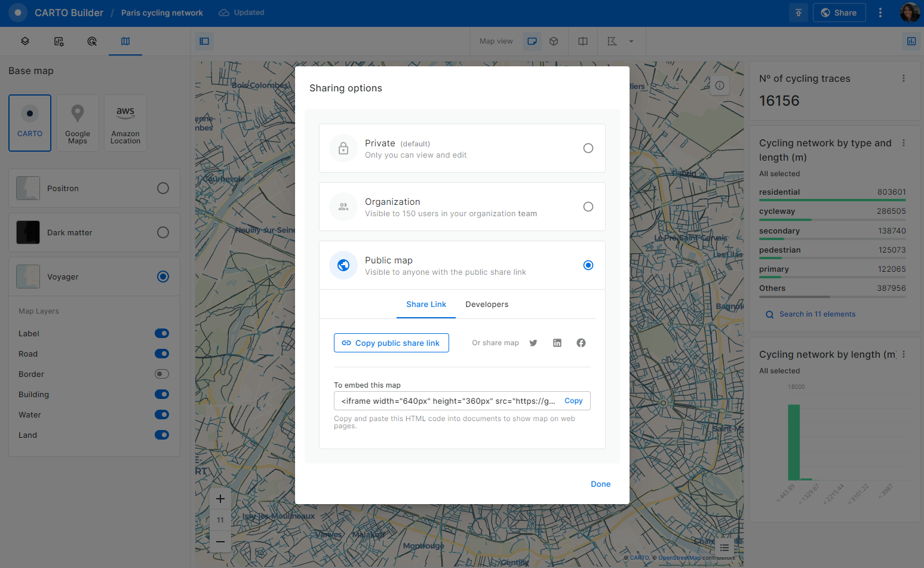
Task: Enable split screen map view
Action: click(x=583, y=41)
